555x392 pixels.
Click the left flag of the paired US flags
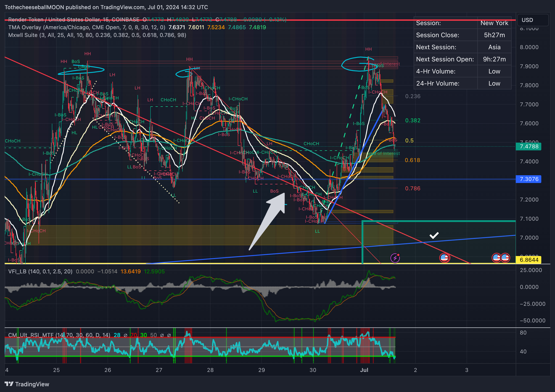coord(497,258)
